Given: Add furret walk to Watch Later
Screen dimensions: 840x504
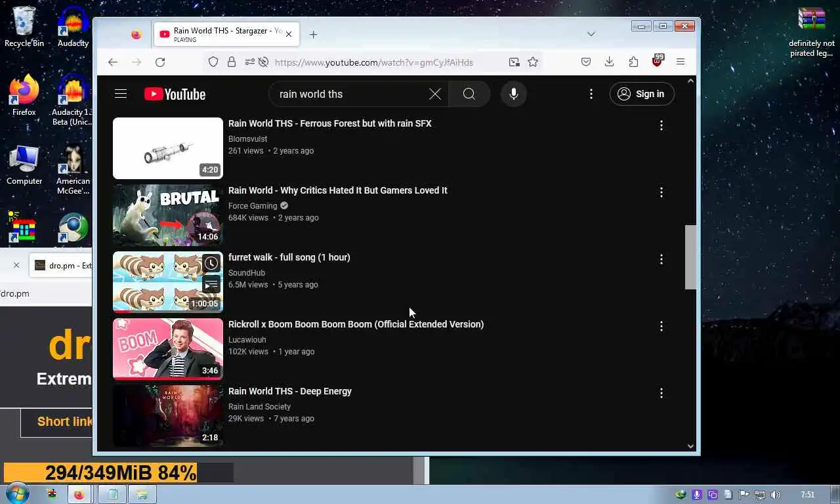Looking at the screenshot, I should [x=211, y=264].
